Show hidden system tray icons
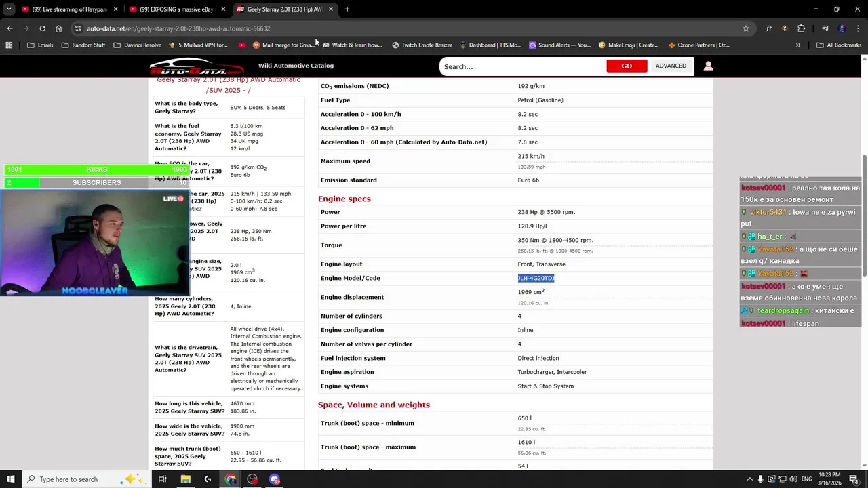 [749, 479]
